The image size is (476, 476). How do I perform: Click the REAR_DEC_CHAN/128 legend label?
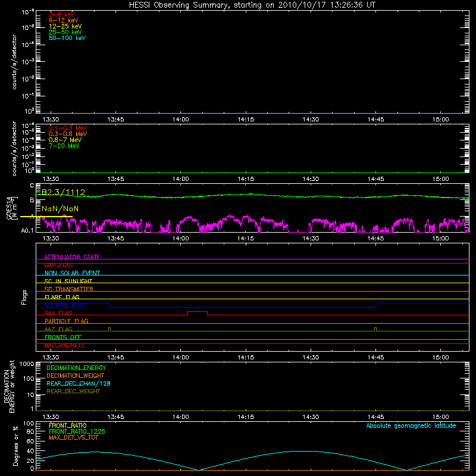[79, 383]
